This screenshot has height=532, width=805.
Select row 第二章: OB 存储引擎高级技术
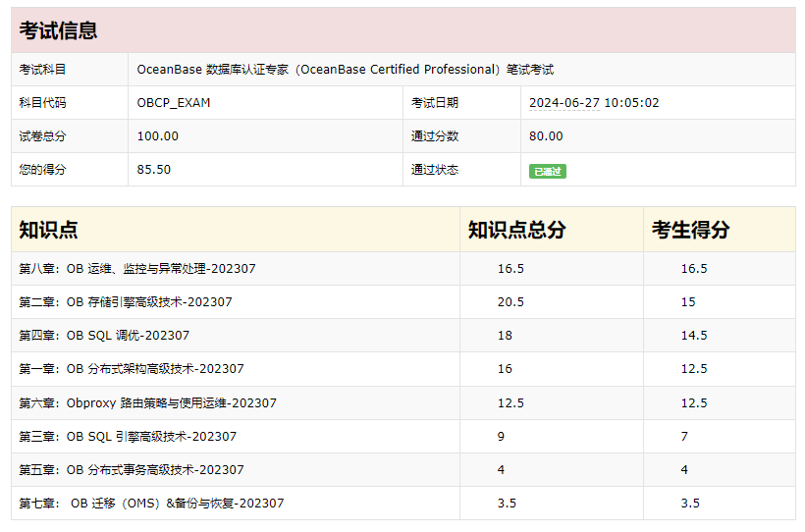point(403,302)
